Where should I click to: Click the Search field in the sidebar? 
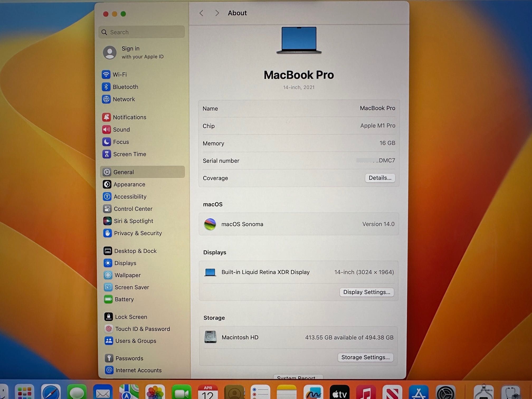(x=141, y=32)
